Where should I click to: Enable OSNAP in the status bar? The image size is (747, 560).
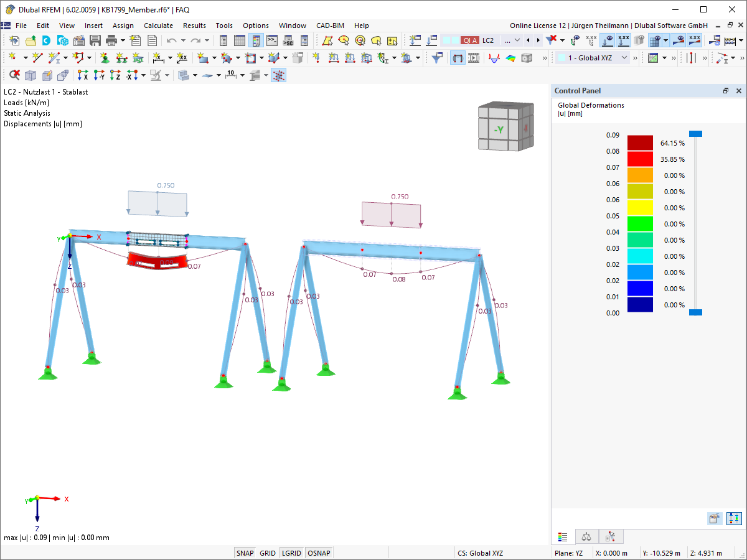(x=319, y=553)
